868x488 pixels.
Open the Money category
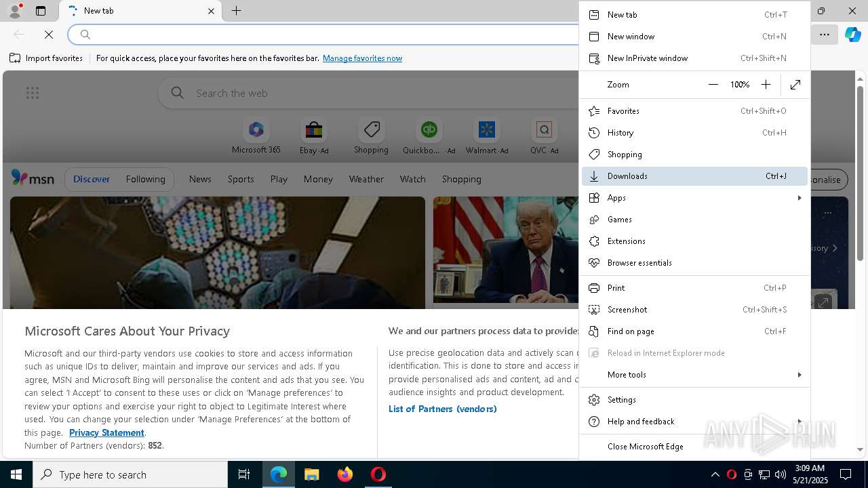[x=318, y=179]
